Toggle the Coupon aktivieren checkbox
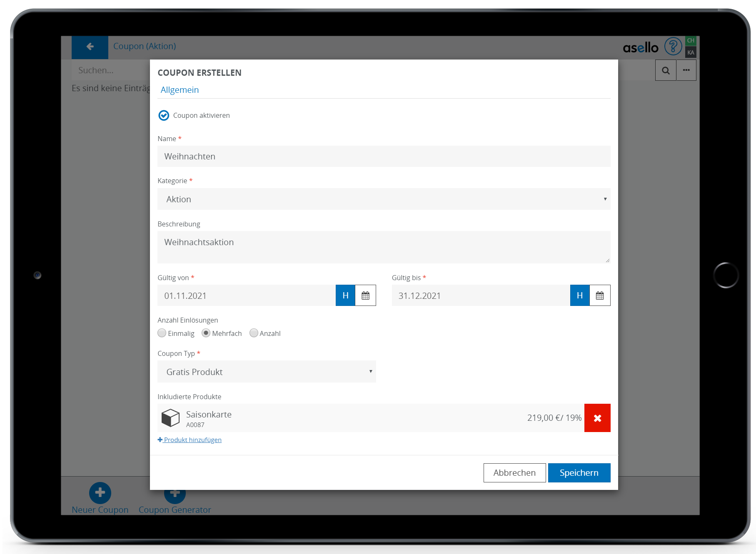The width and height of the screenshot is (756, 554). [164, 115]
